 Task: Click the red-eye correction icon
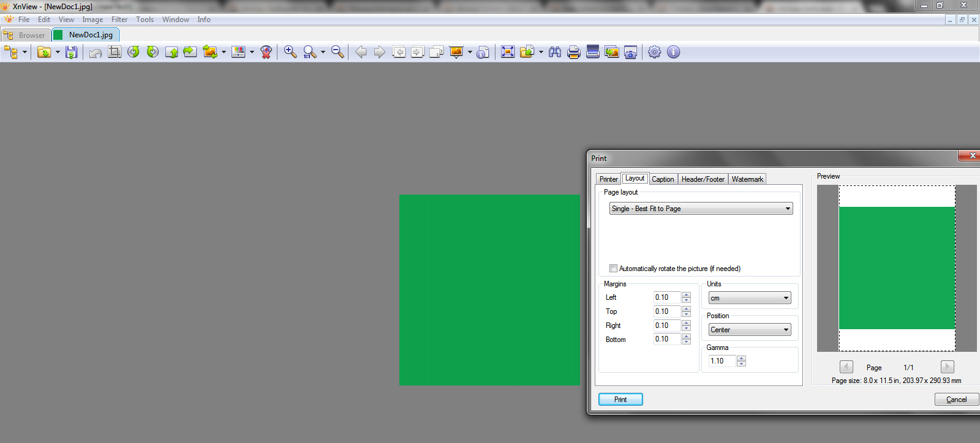coord(266,52)
